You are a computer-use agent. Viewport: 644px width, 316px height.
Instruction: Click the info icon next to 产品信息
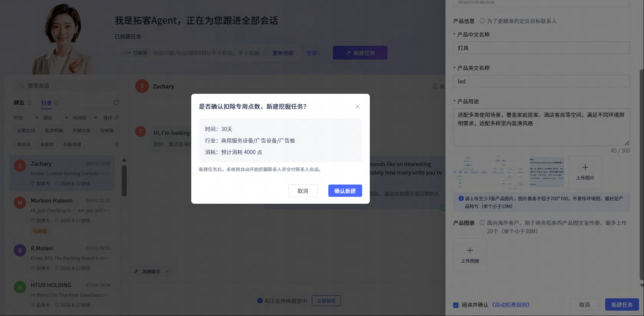[482, 21]
